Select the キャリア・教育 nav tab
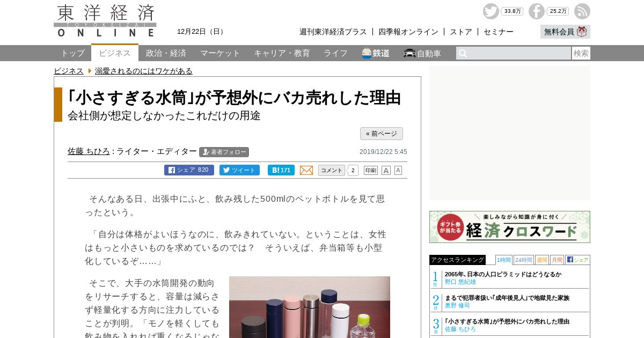The height and width of the screenshot is (338, 644). [282, 53]
